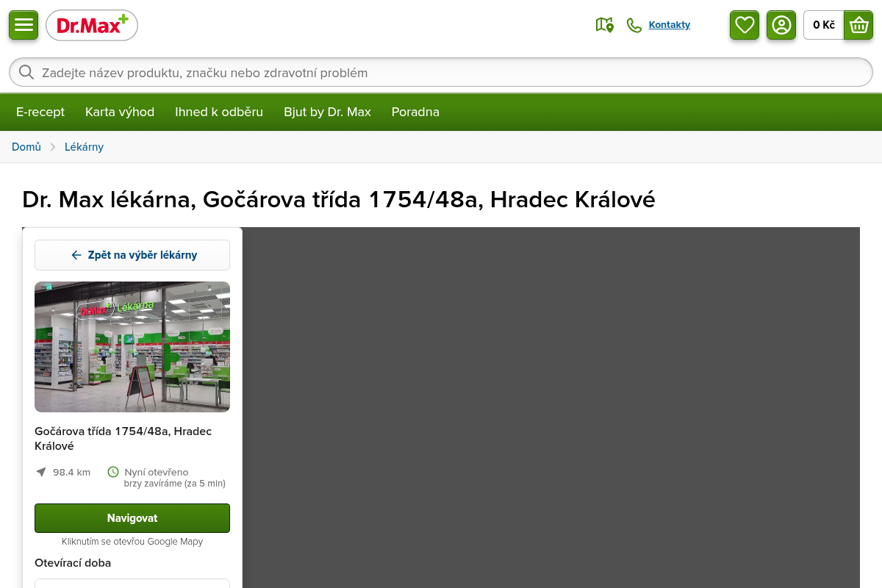
Task: Click the search magnifier icon
Action: [26, 72]
